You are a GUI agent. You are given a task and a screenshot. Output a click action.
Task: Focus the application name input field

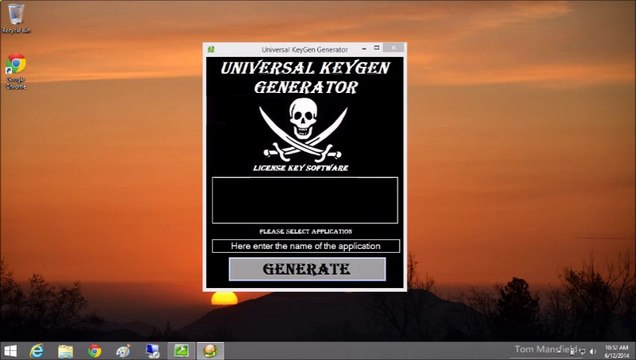305,246
